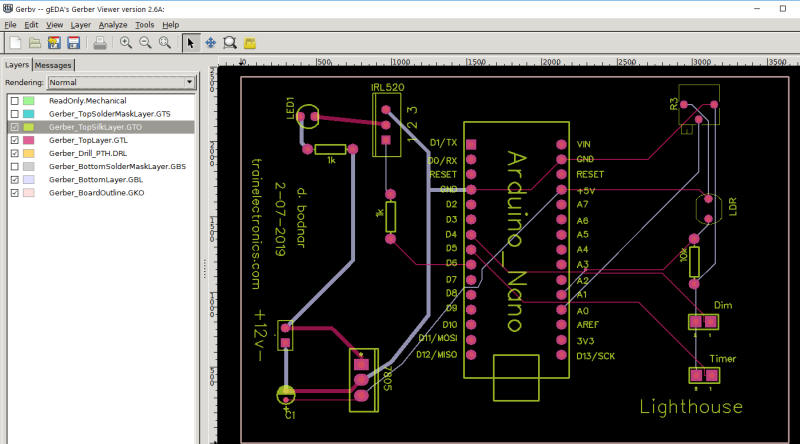
Task: Zoom out using the magnifier minus icon
Action: pyautogui.click(x=145, y=43)
